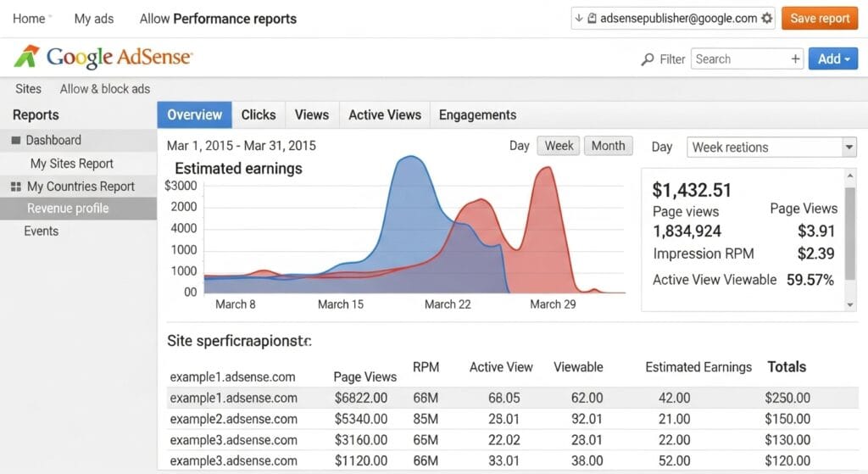Click the $250.00 totals cell
This screenshot has height=474, width=868.
(787, 399)
